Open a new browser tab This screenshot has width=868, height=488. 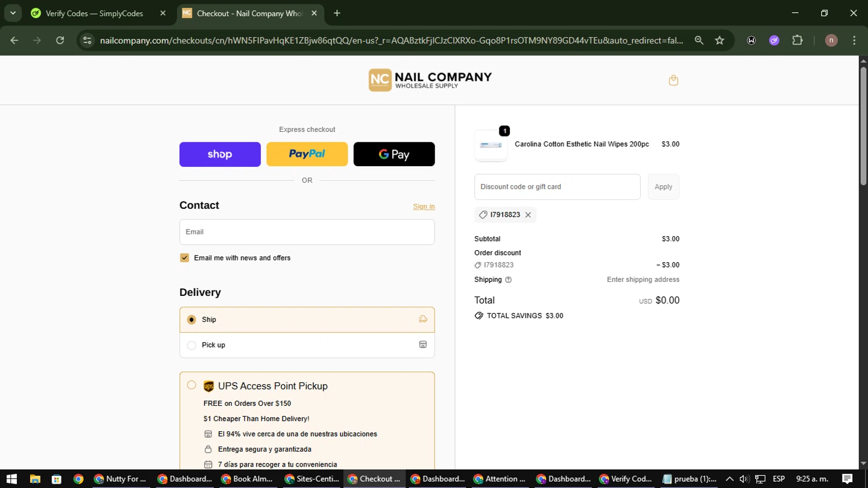click(337, 13)
